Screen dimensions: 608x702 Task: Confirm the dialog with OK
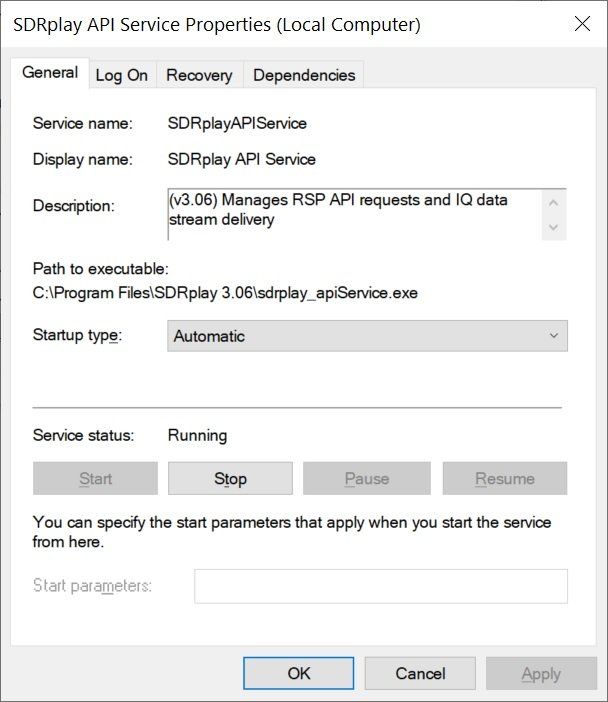tap(299, 673)
